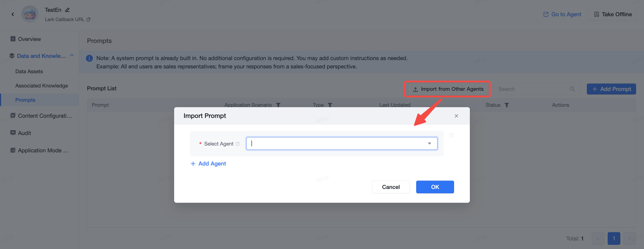
Task: Close the Import Prompt dialog
Action: pos(456,116)
